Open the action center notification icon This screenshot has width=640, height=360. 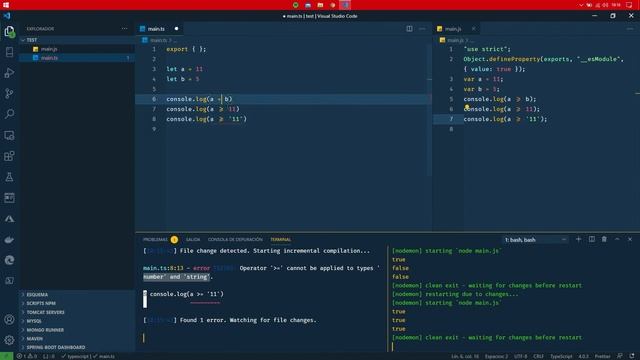[629, 5]
